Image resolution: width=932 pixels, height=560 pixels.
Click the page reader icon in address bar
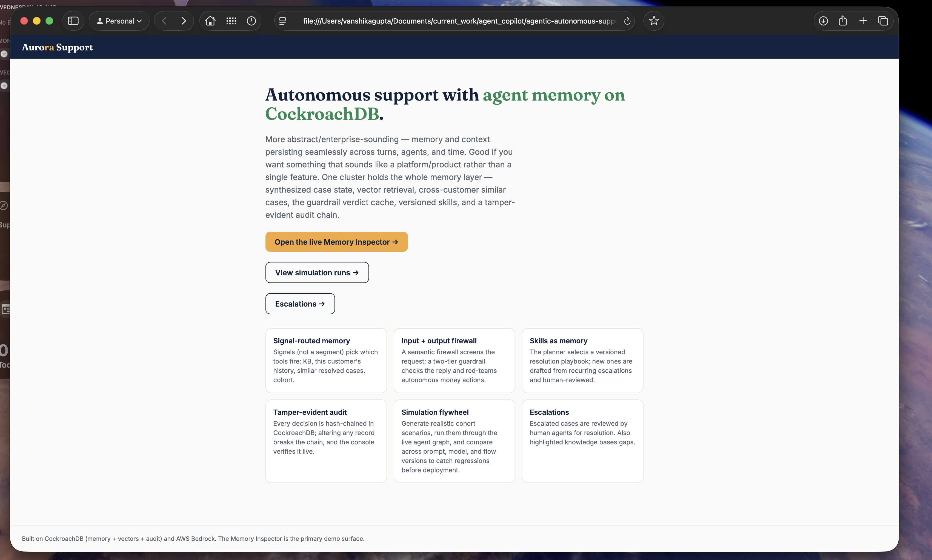point(283,21)
